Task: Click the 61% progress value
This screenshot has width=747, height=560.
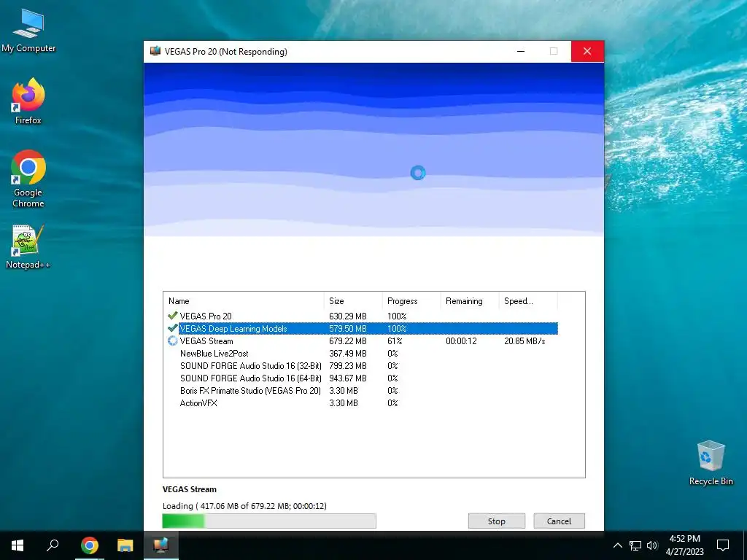Action: 395,341
